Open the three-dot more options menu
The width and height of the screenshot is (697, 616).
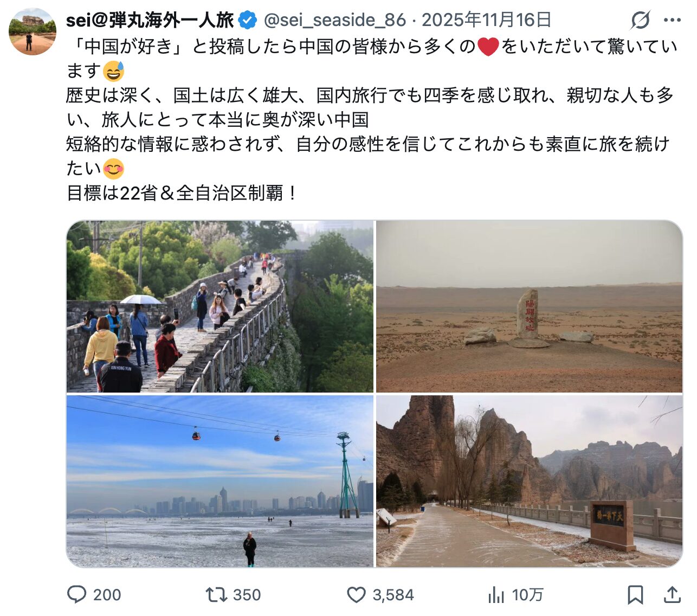[x=672, y=21]
